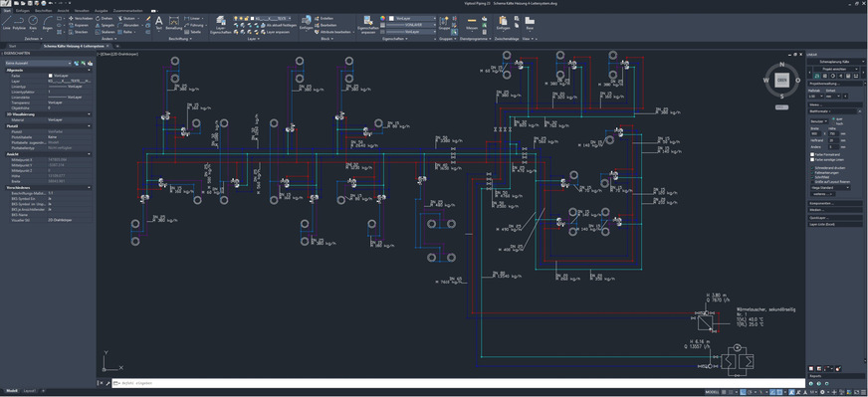Viewport: 868px width, 397px height.
Task: Open the Schemaplanung Kälte dropdown
Action: point(836,62)
